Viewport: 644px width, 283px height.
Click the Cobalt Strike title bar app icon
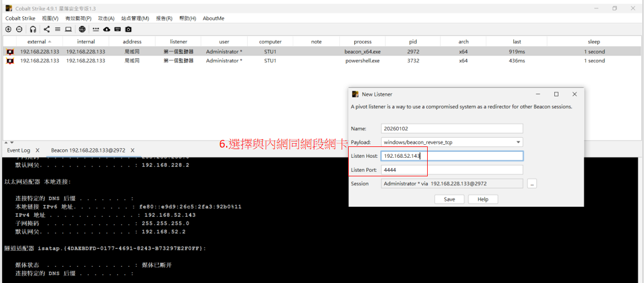(x=9, y=8)
